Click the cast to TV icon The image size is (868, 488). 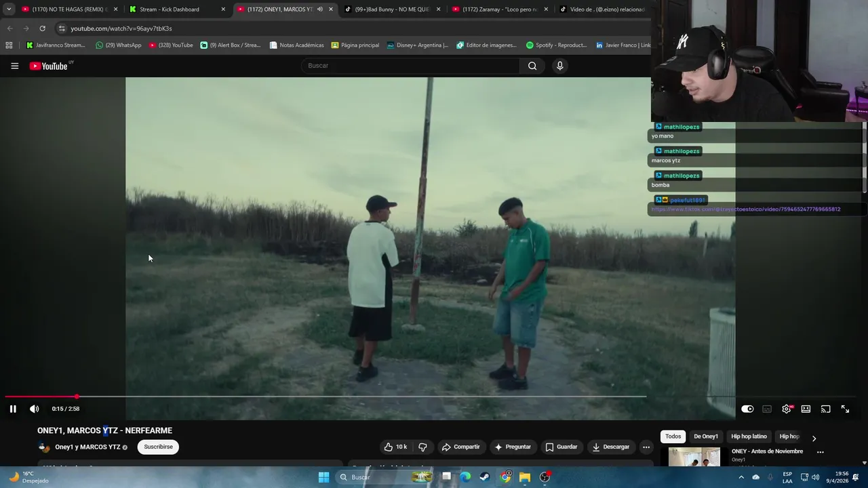(825, 409)
